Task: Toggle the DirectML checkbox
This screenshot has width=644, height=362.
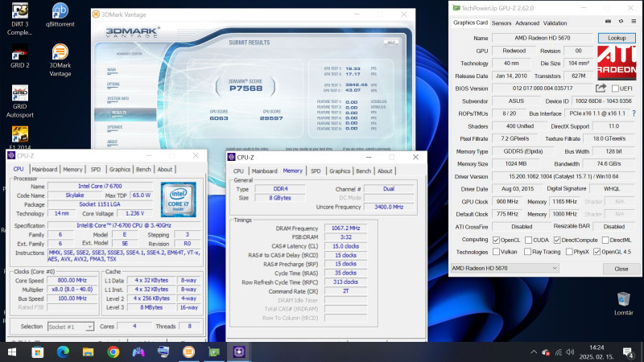Action: (x=605, y=240)
